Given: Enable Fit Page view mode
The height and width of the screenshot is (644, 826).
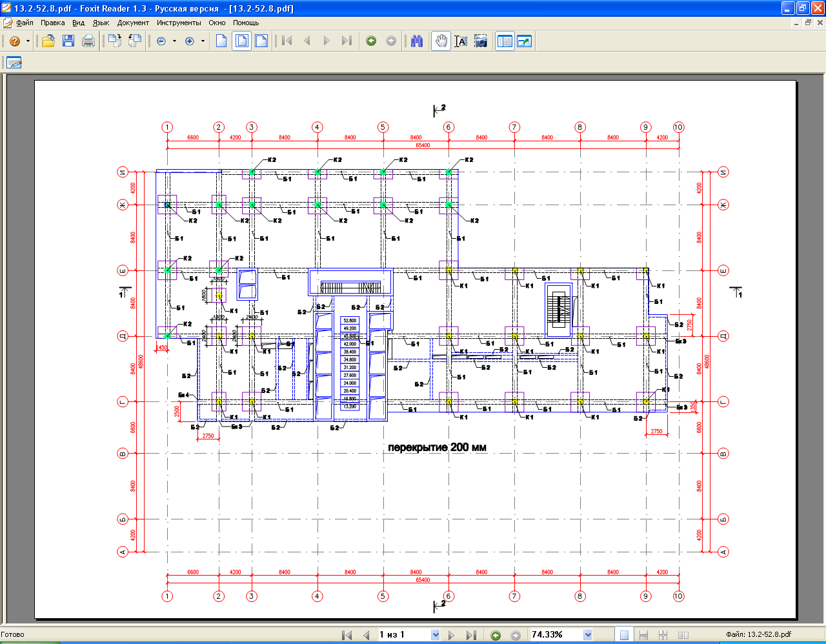Looking at the screenshot, I should coord(242,41).
